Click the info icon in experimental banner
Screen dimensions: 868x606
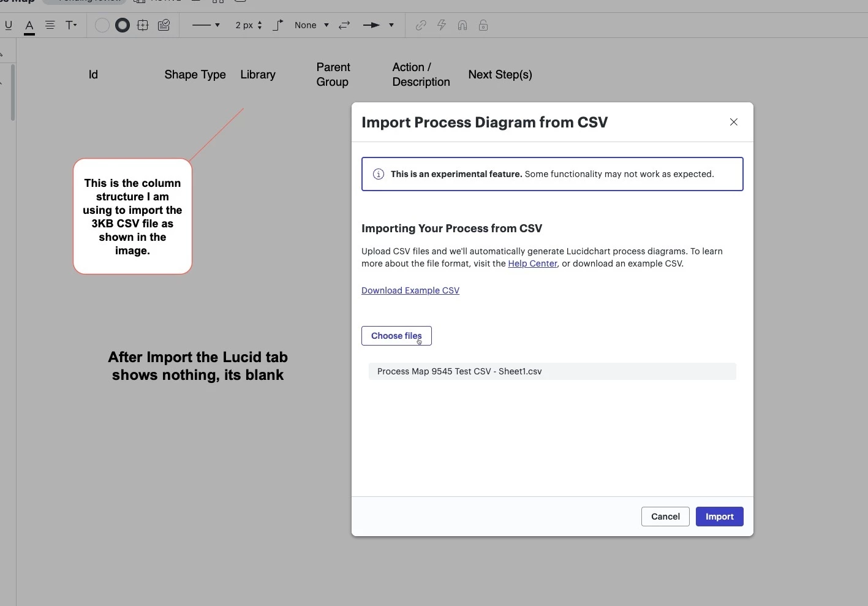click(x=379, y=174)
